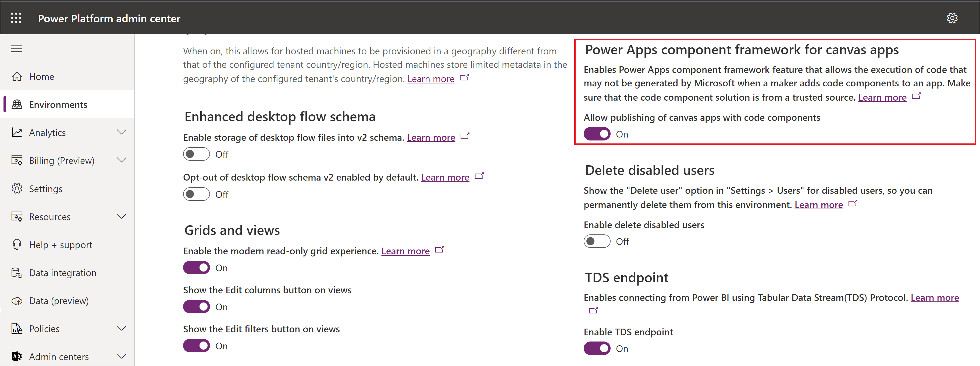Screen dimensions: 980x366
Task: Click the Data integration icon
Action: [x=17, y=273]
